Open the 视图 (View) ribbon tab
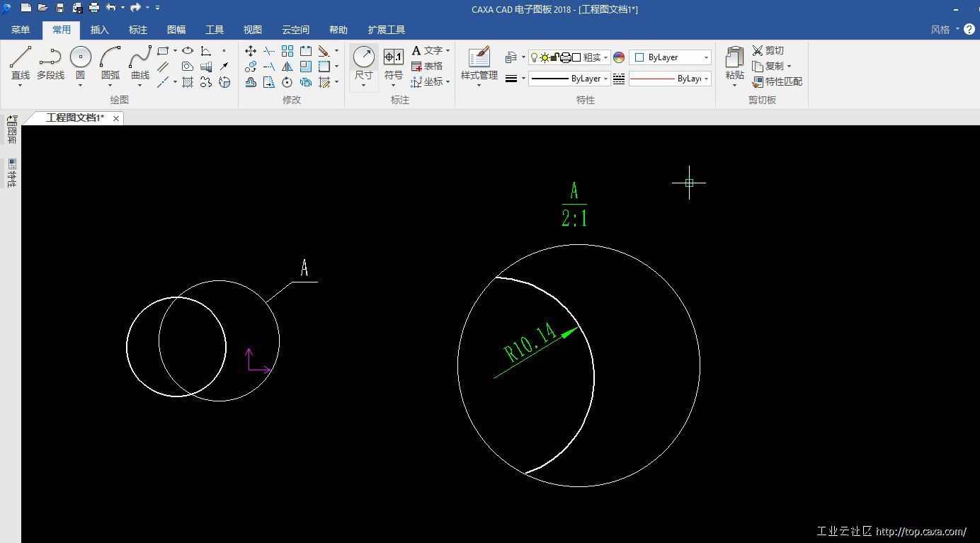This screenshot has width=980, height=543. [x=253, y=30]
